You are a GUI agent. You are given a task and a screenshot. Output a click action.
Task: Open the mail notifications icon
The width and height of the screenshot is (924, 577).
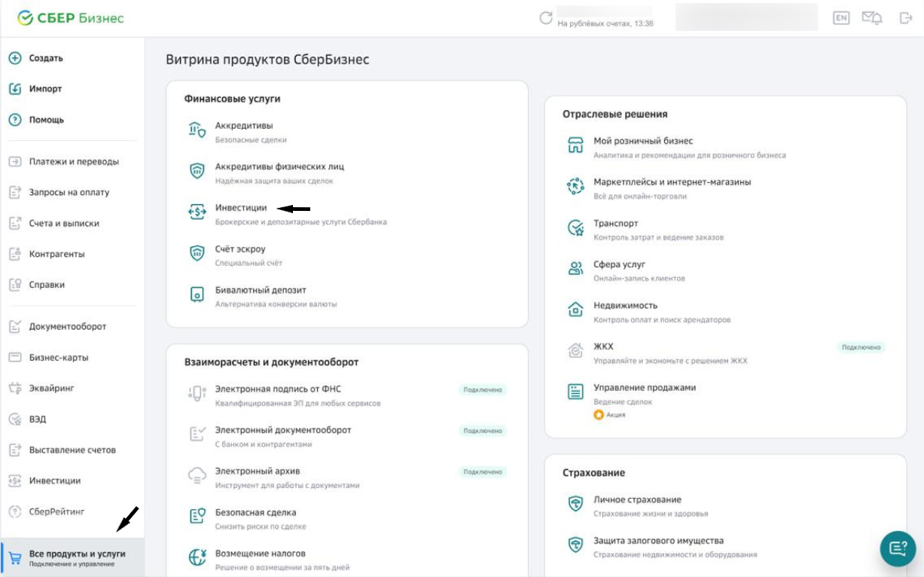(872, 18)
